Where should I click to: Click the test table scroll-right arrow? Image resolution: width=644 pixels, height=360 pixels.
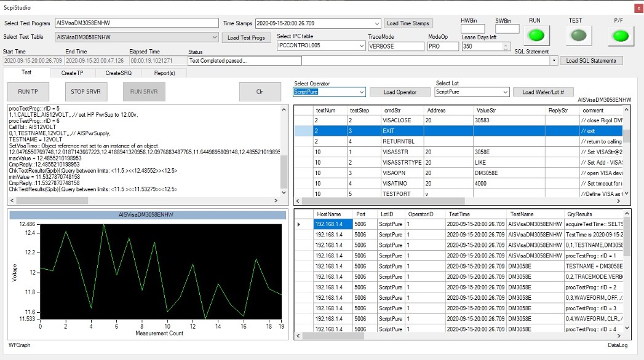[619, 201]
